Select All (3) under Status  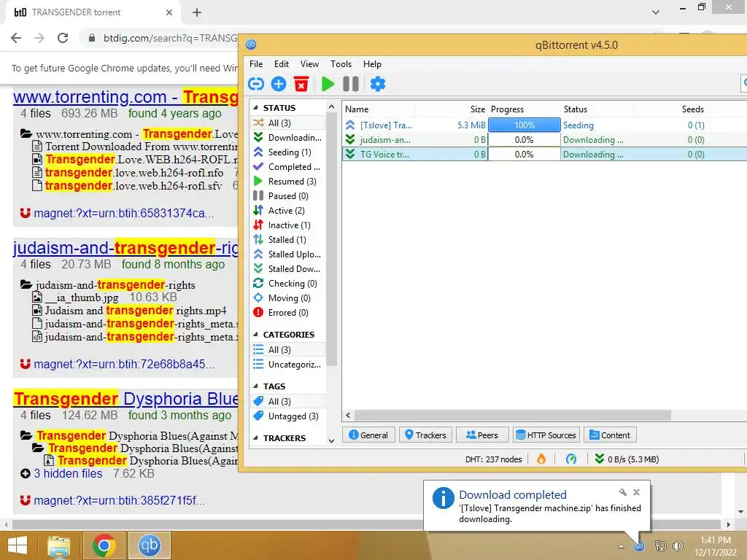click(287, 122)
